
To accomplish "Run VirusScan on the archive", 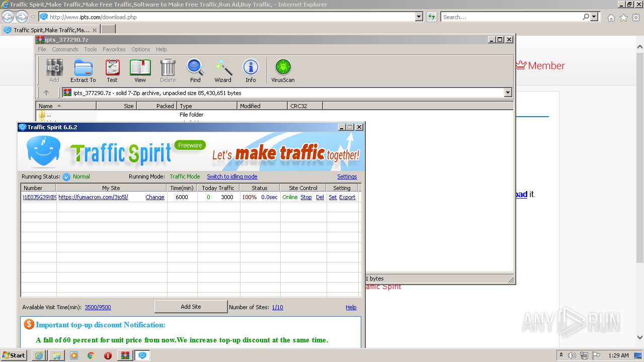I will (x=283, y=71).
